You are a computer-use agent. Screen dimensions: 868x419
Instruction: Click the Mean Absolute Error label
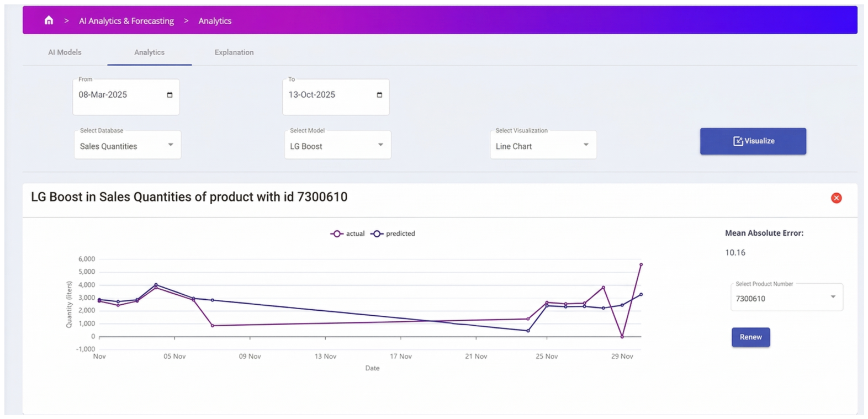[x=764, y=234]
